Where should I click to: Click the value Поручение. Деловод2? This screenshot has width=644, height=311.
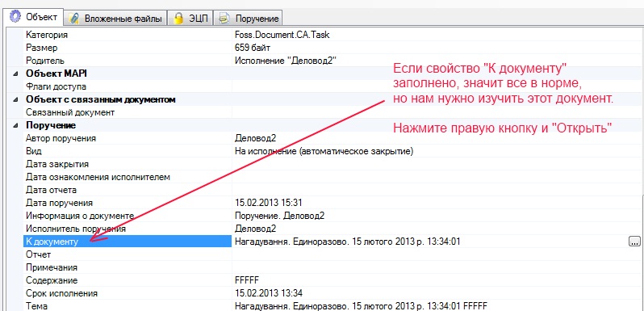point(280,216)
